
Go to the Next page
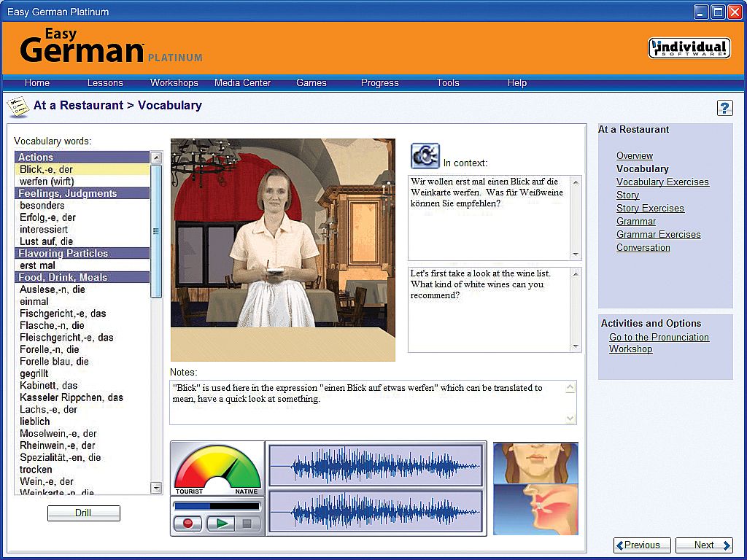click(x=704, y=545)
